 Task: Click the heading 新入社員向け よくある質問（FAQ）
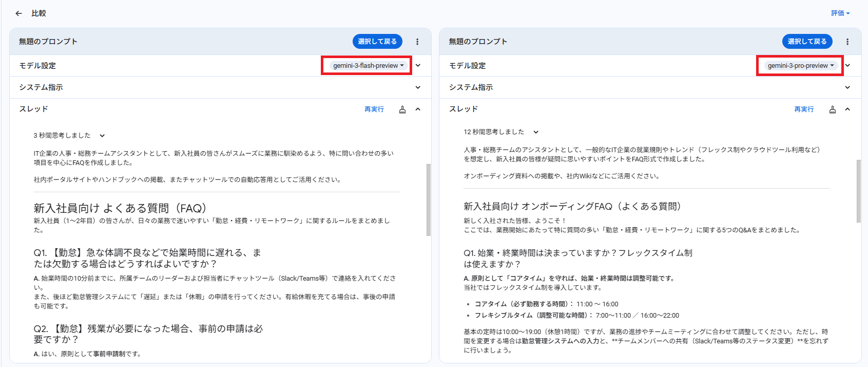click(x=120, y=208)
